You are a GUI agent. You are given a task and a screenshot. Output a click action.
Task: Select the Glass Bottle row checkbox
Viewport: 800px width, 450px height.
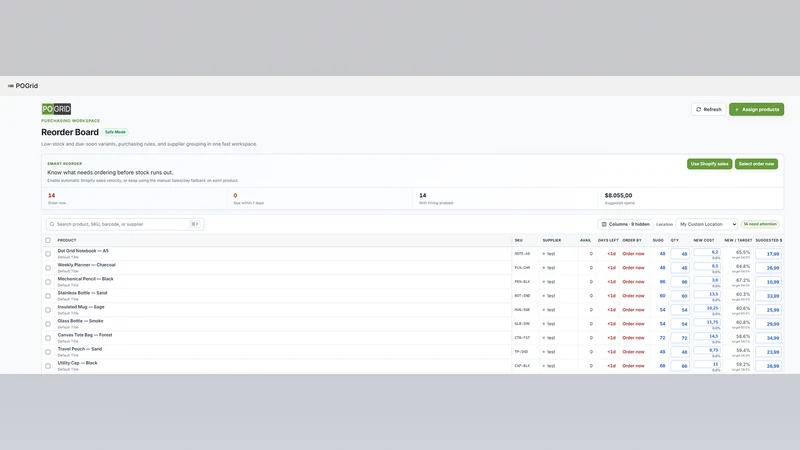(x=48, y=324)
